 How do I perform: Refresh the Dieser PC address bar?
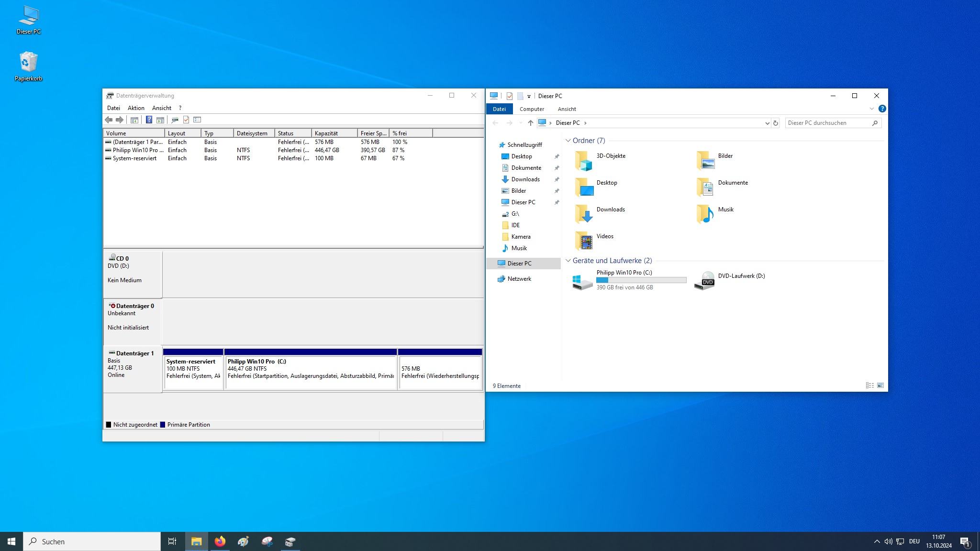tap(776, 123)
